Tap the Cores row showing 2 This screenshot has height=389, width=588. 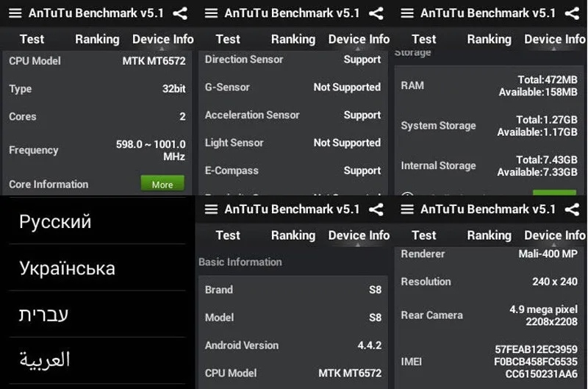coord(97,117)
